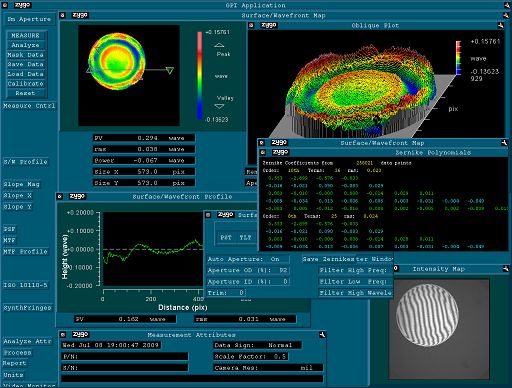The height and width of the screenshot is (388, 512).
Task: Open the Analyze Attr panel item
Action: [x=28, y=341]
